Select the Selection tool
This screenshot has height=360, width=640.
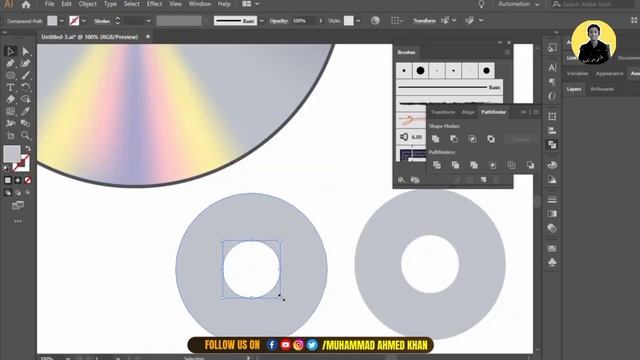pos(11,51)
